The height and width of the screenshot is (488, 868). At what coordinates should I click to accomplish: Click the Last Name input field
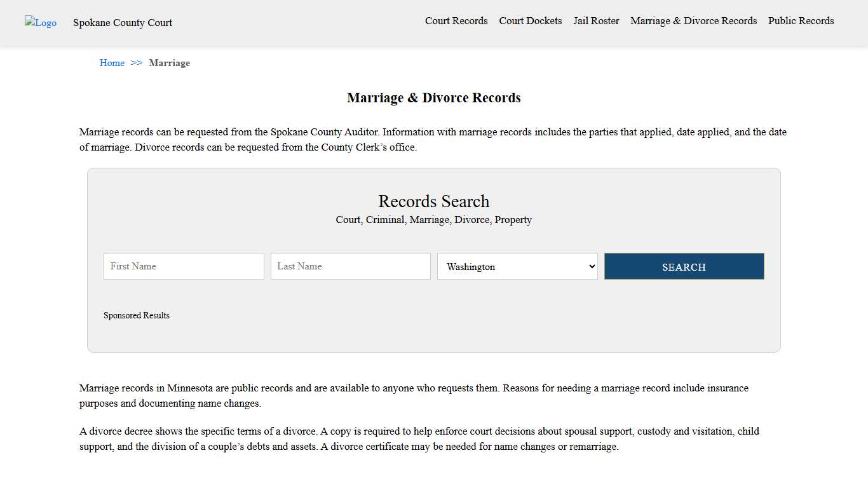click(x=350, y=266)
